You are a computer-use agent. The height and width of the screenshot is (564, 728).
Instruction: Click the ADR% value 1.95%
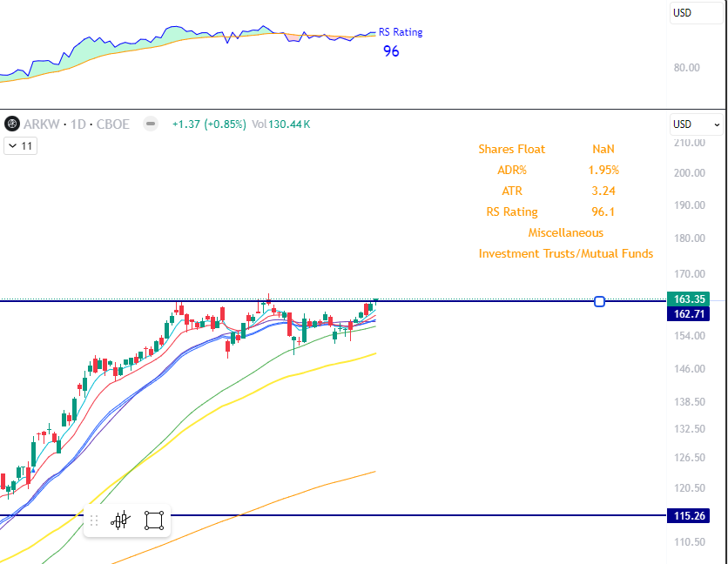[x=603, y=170]
